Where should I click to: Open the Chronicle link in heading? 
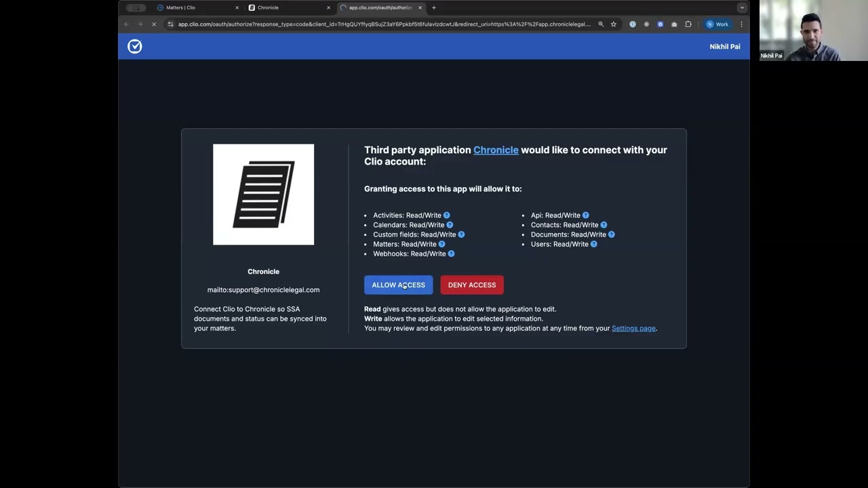tap(496, 150)
